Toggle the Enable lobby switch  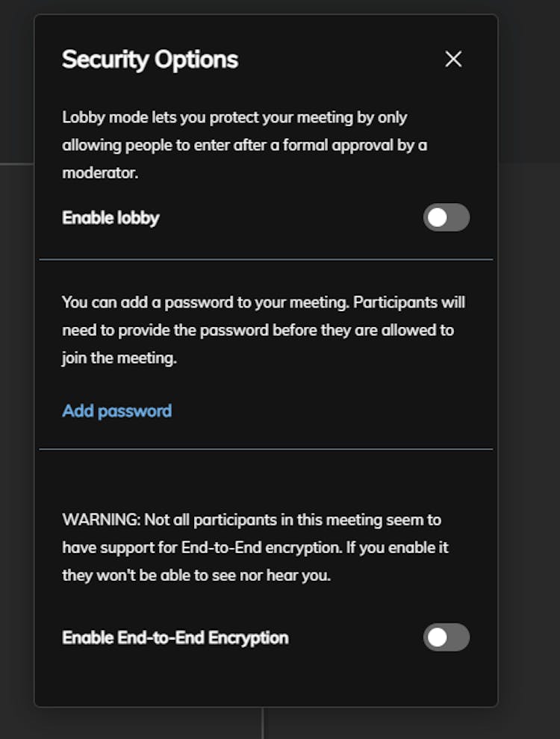point(447,218)
